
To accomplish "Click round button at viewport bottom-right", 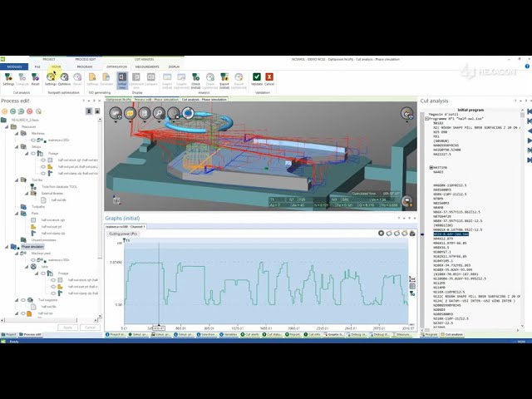I will 406,201.
